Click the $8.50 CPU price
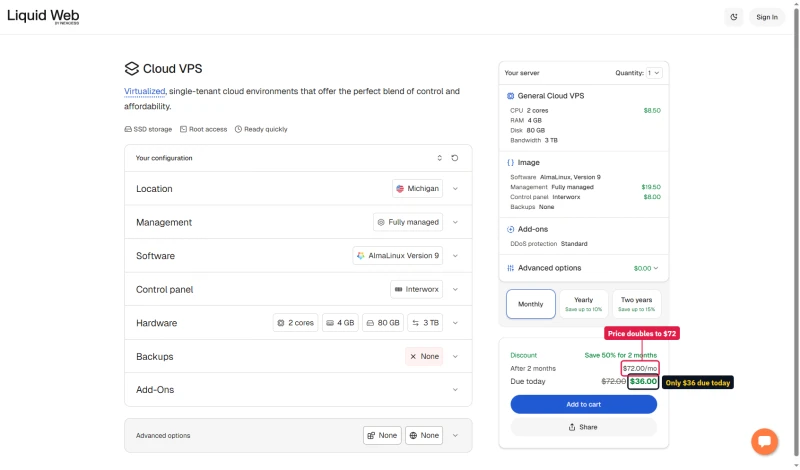Viewport: 800px width, 470px height. (x=652, y=110)
